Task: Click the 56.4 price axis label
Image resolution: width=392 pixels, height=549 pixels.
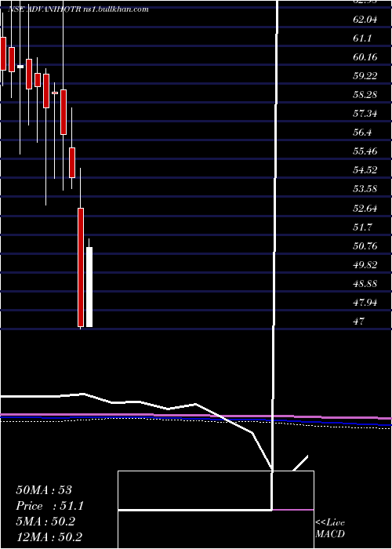Action: (361, 133)
